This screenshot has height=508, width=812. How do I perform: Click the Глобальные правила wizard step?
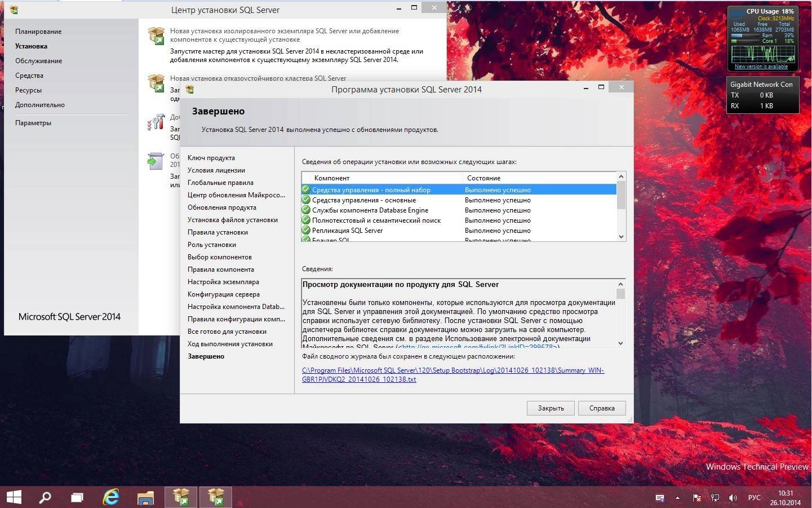tap(220, 183)
